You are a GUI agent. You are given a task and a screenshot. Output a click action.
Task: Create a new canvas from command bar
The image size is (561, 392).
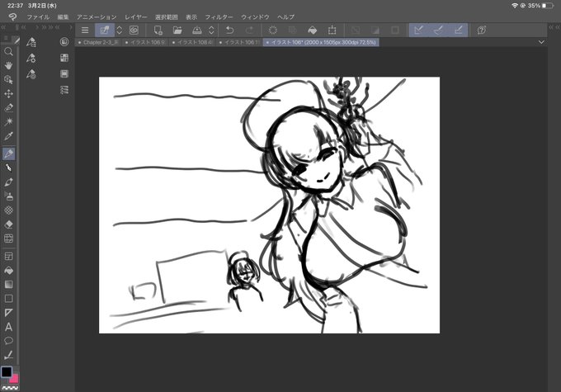(158, 30)
